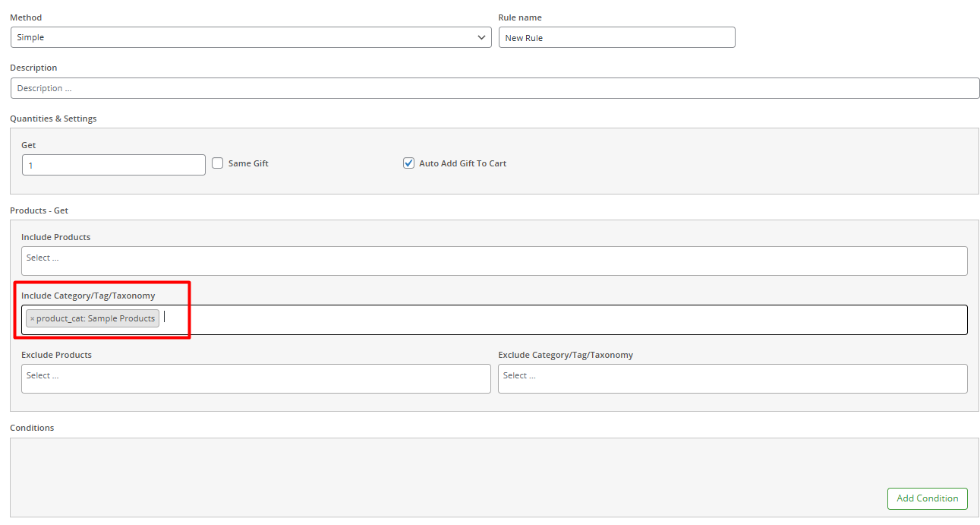980x525 pixels.
Task: Enable the Same Gift checkbox
Action: 218,163
